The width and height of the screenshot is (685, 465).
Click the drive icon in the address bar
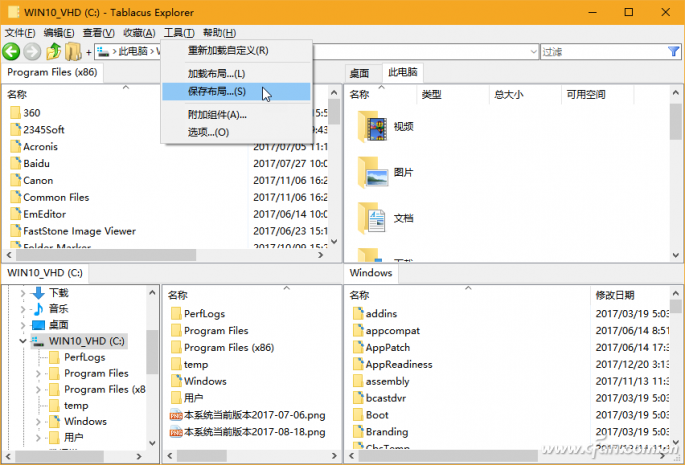(103, 52)
